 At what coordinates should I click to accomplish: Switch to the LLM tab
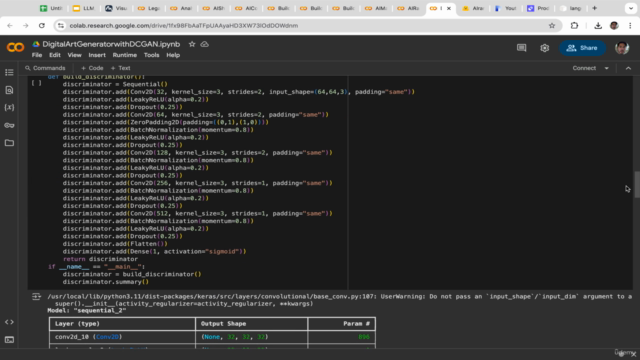[84, 8]
